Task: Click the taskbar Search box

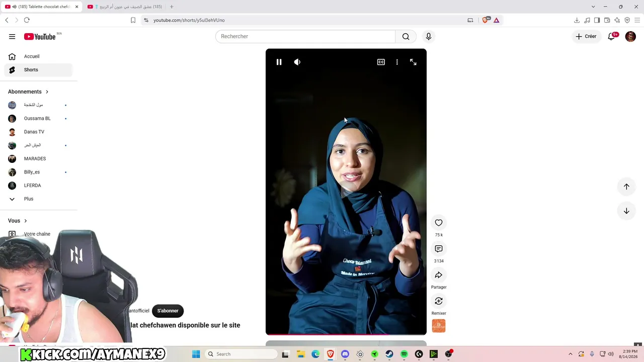Action: click(x=242, y=354)
